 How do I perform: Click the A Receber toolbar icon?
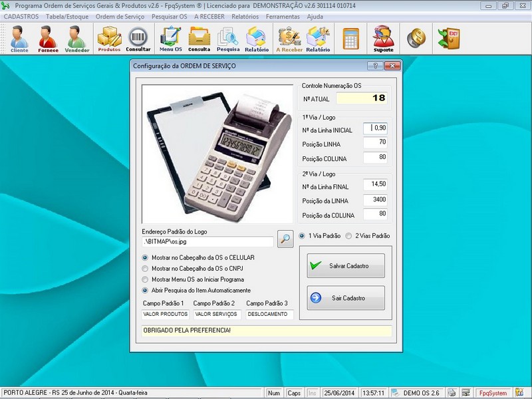tap(289, 39)
